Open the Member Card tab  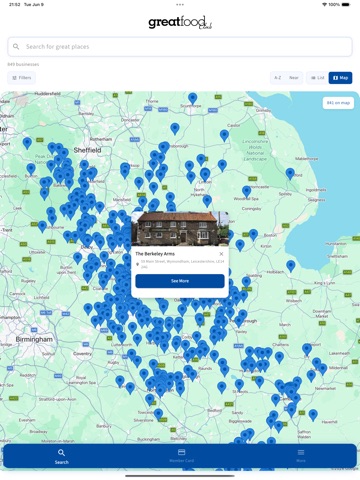[x=182, y=456]
